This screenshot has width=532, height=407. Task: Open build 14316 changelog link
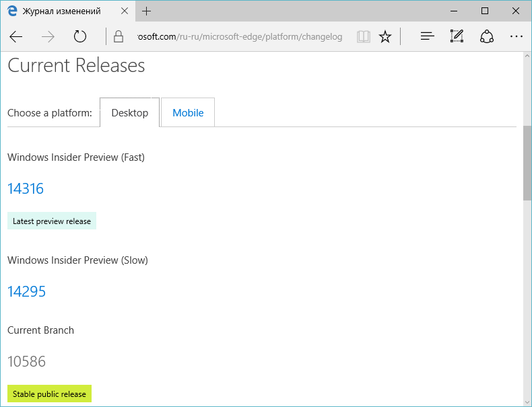26,188
